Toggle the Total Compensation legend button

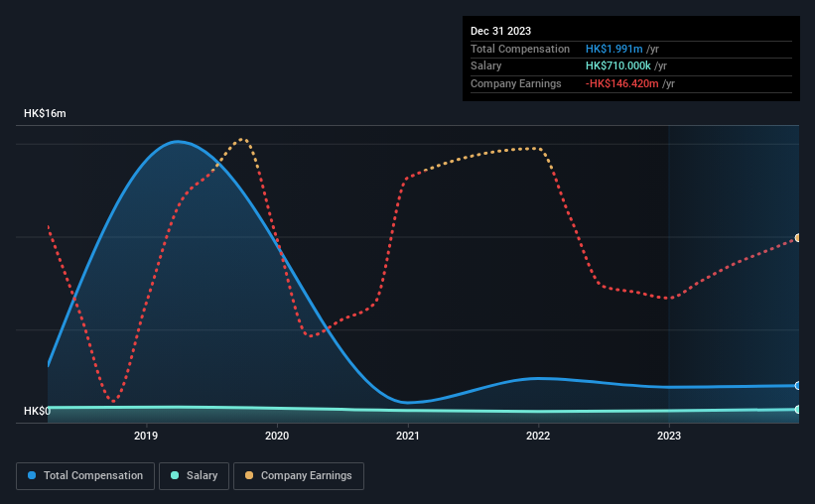(x=85, y=476)
